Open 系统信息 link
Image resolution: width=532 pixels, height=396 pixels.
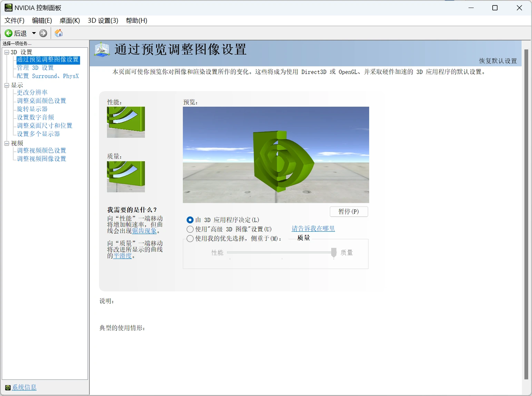pyautogui.click(x=24, y=388)
